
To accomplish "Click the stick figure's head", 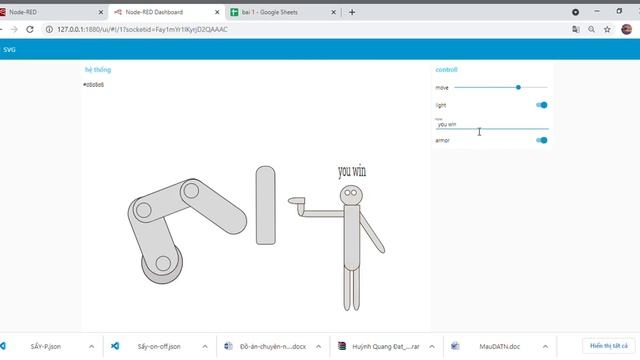I will tap(351, 195).
